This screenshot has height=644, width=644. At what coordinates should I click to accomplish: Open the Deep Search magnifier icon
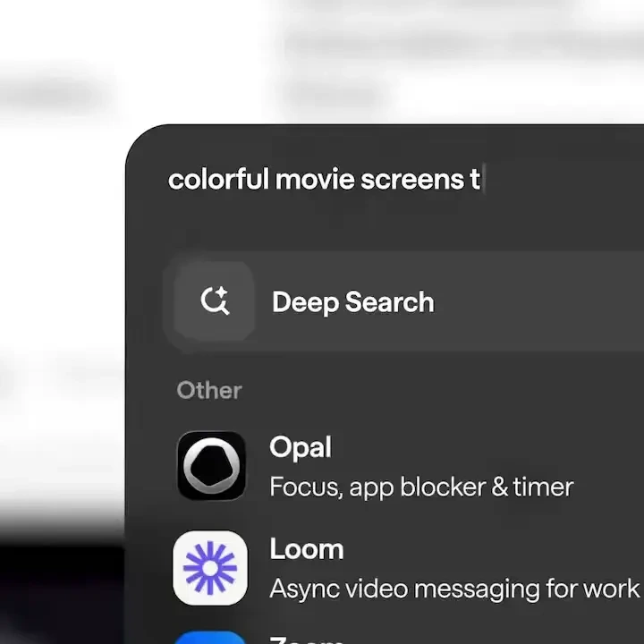click(x=214, y=301)
